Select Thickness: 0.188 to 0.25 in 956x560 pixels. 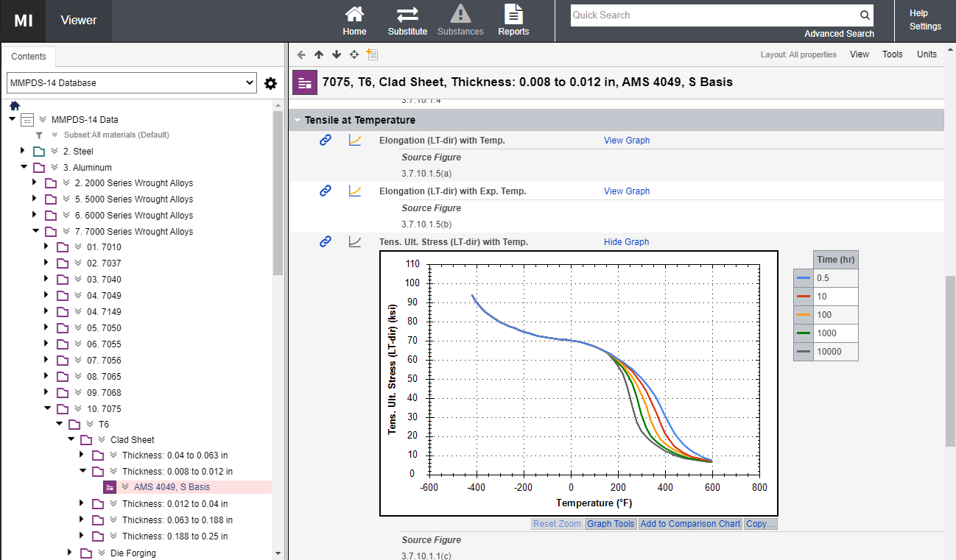coord(175,536)
